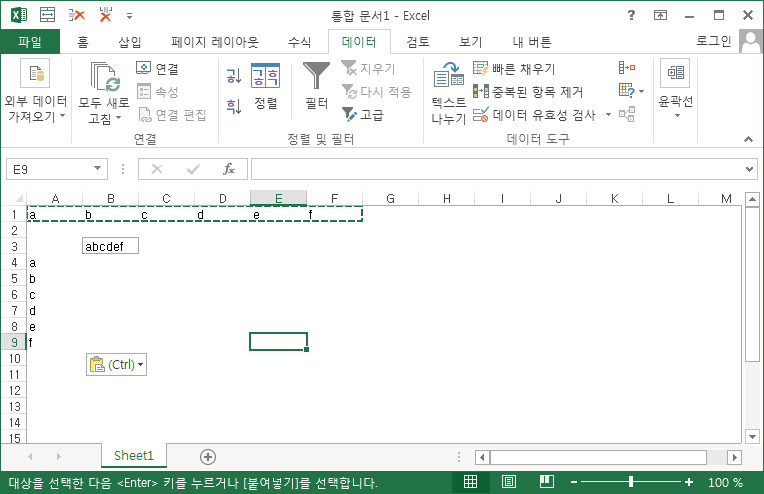Click 데이터 유효성 검사 validation button

click(x=535, y=114)
